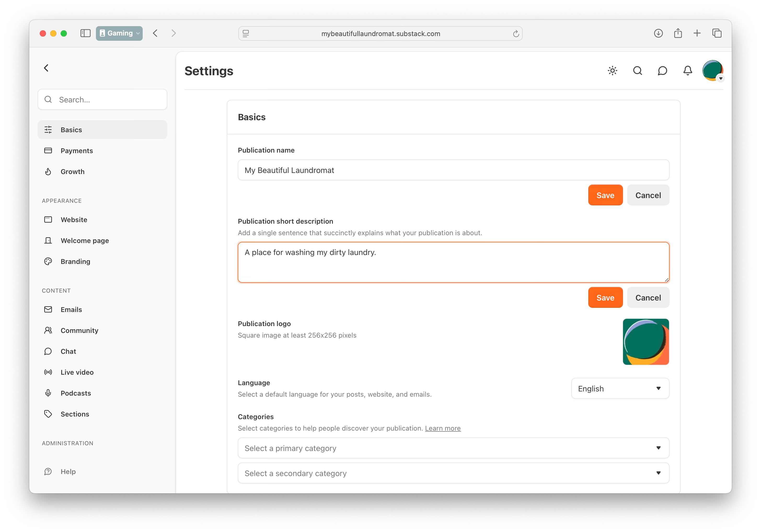Open the chat bubble icon in the header
This screenshot has width=761, height=532.
662,71
